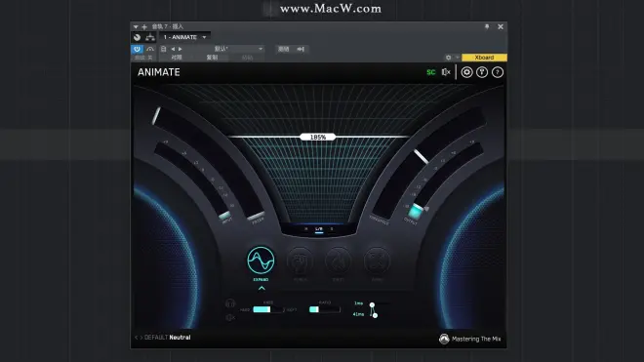The image size is (644, 362).
Task: Load previous host preset arrow
Action: point(173,49)
